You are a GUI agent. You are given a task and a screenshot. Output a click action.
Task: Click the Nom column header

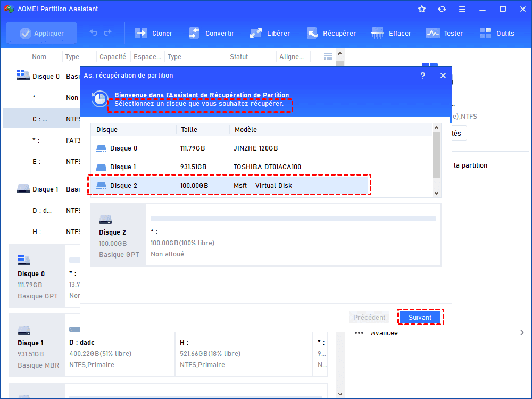tap(39, 57)
